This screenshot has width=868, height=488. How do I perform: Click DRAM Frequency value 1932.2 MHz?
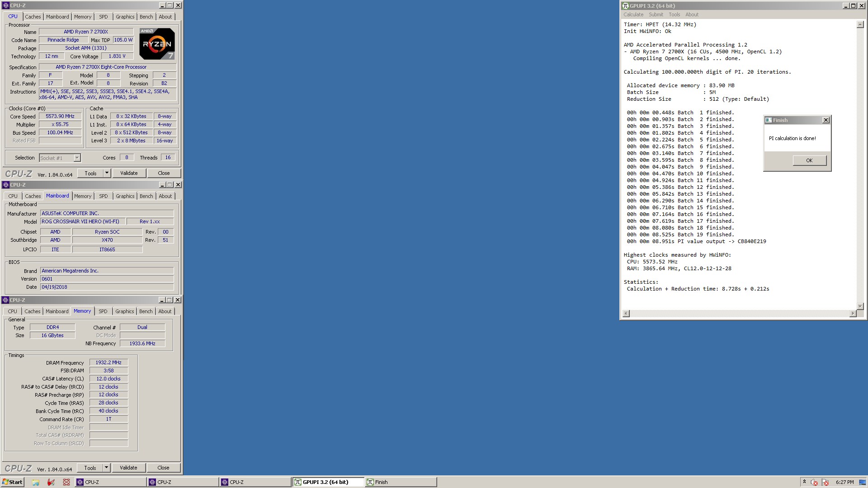tap(108, 362)
